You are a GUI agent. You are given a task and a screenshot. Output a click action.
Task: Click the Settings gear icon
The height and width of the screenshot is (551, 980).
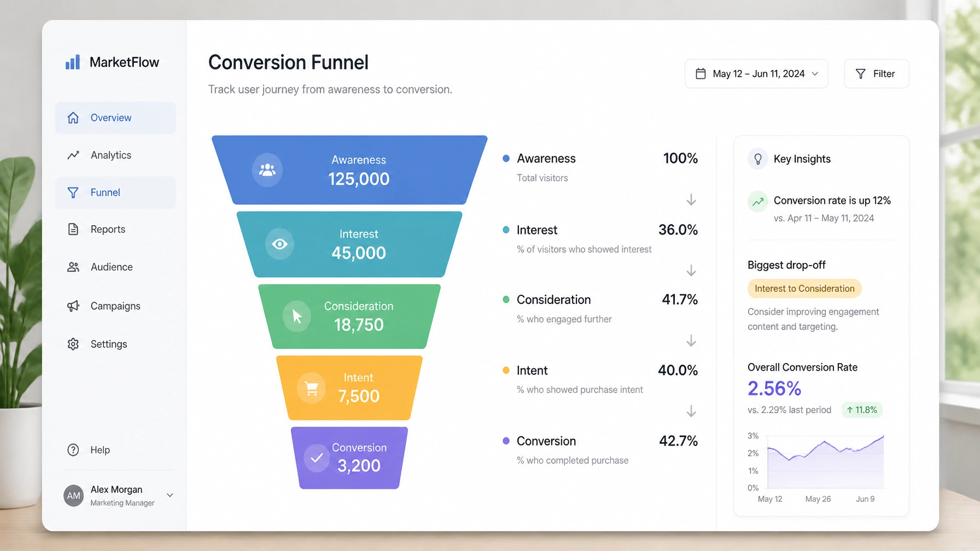pos(73,344)
